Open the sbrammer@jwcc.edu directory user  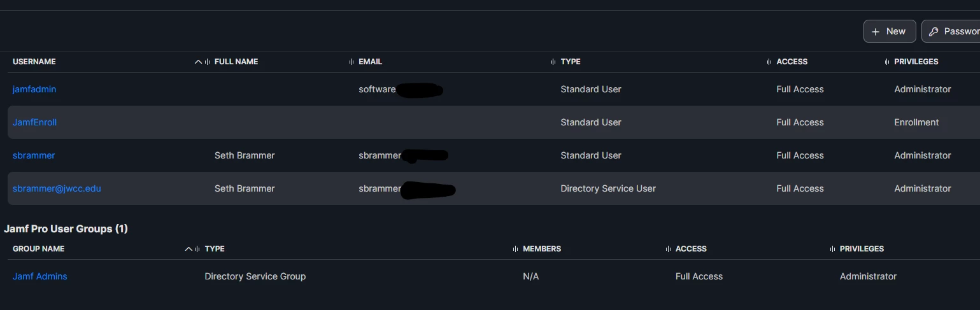point(57,188)
